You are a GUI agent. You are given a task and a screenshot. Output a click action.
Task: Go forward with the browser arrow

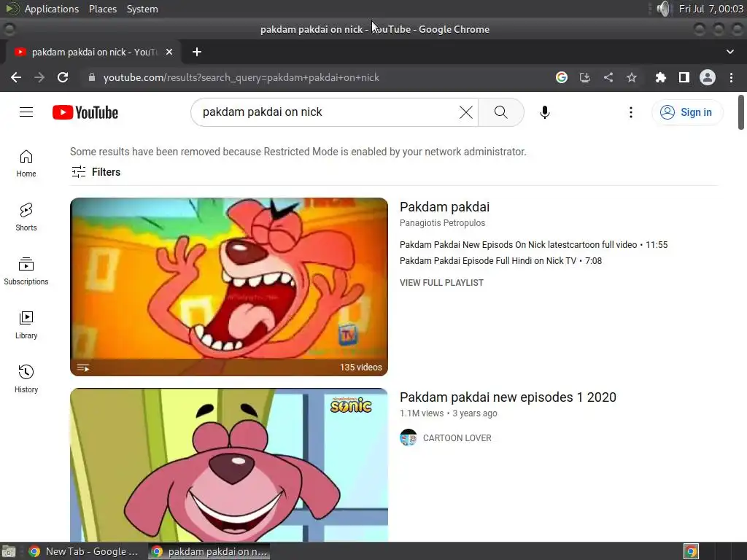(39, 77)
